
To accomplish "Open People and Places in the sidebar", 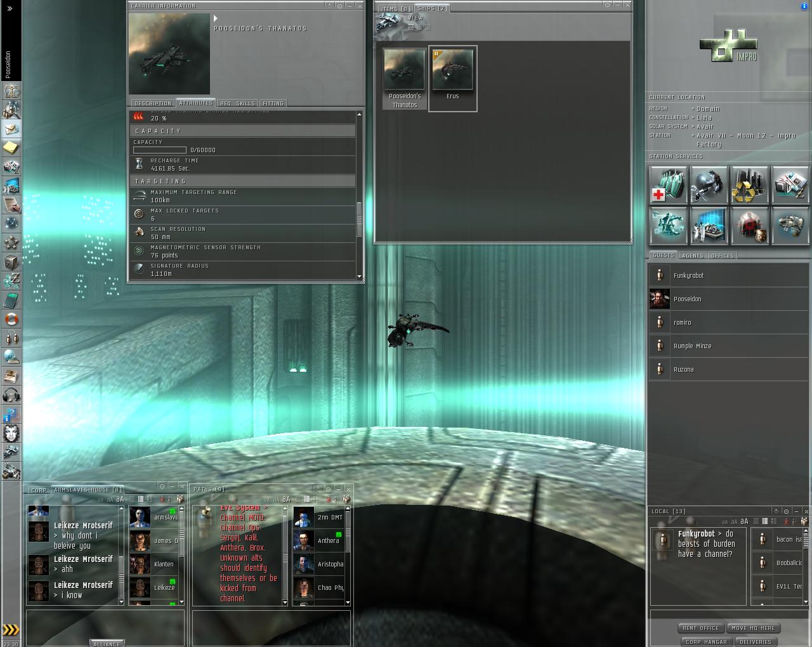I will pyautogui.click(x=11, y=110).
